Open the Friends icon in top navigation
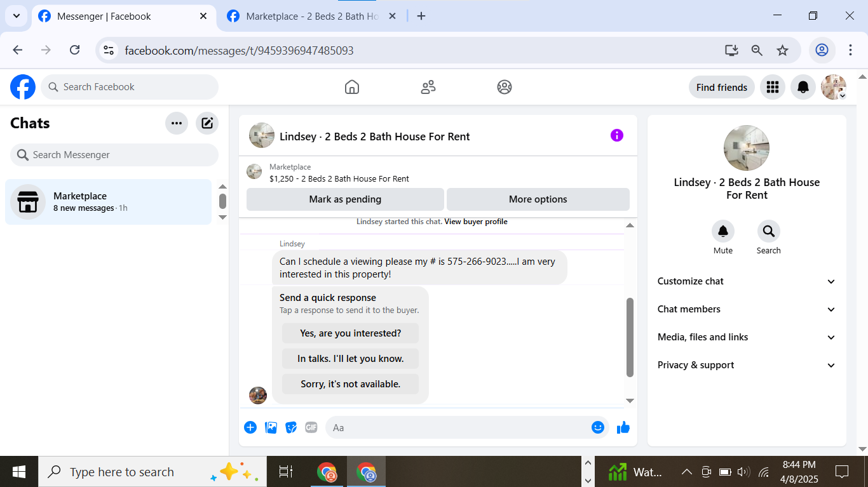The height and width of the screenshot is (487, 868). pos(428,87)
